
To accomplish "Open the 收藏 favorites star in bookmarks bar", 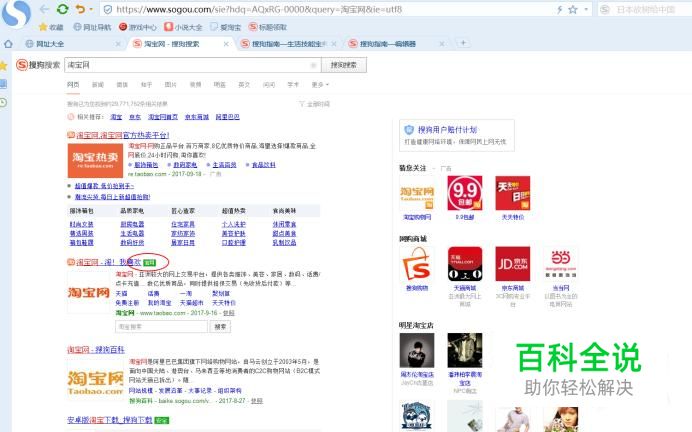I will click(51, 27).
